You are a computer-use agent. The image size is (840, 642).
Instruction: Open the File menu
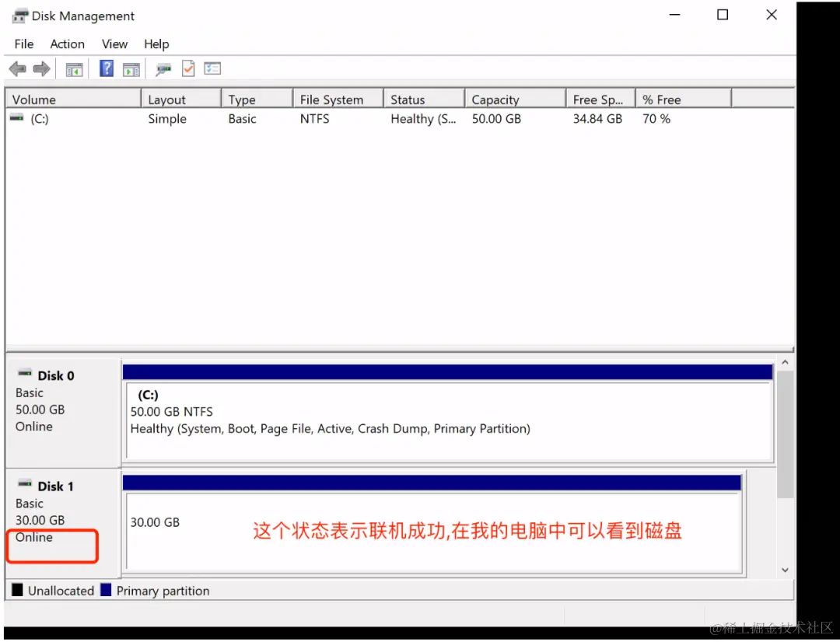24,44
